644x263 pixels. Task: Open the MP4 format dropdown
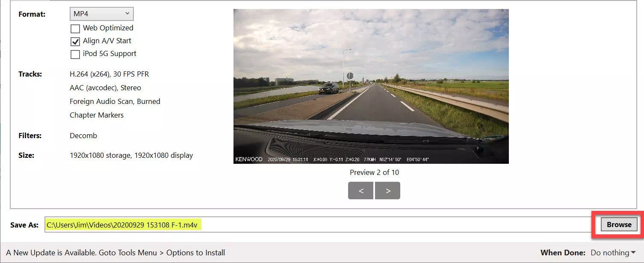pos(102,14)
